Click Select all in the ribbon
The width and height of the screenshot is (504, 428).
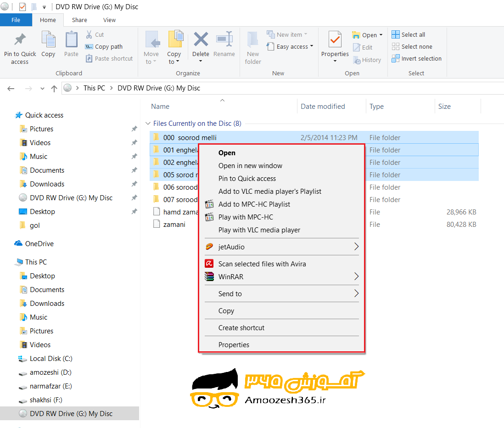[408, 34]
